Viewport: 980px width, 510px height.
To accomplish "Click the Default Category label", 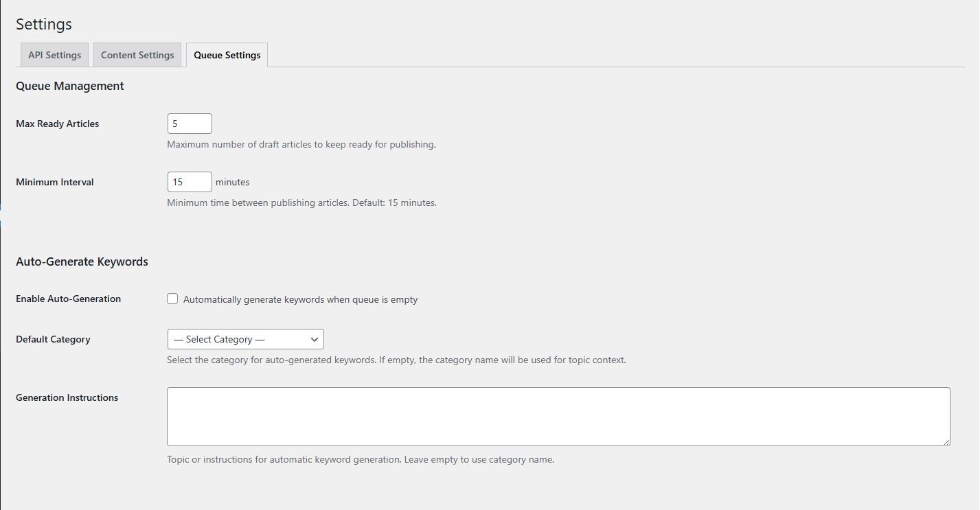I will [53, 338].
